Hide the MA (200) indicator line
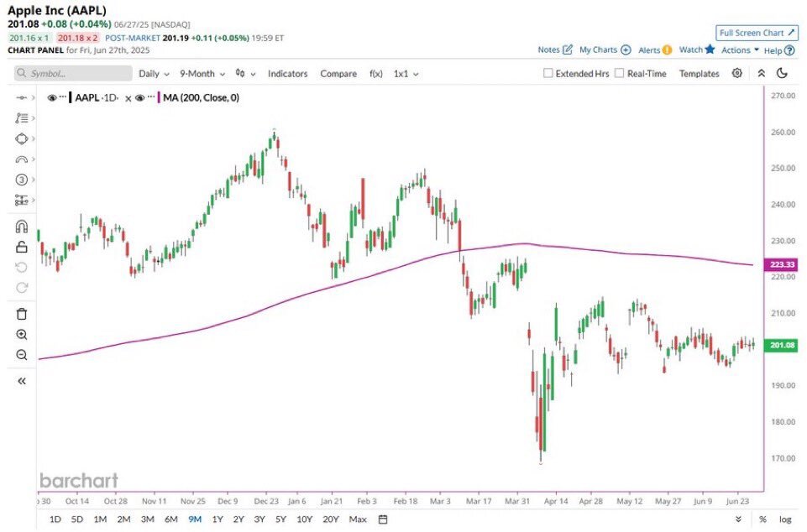807x532 pixels. pos(139,97)
